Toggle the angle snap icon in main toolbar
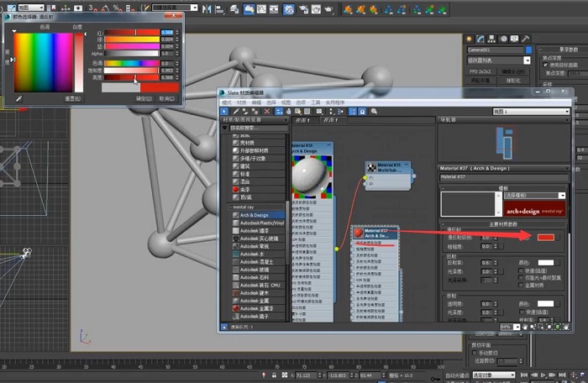 pos(105,8)
